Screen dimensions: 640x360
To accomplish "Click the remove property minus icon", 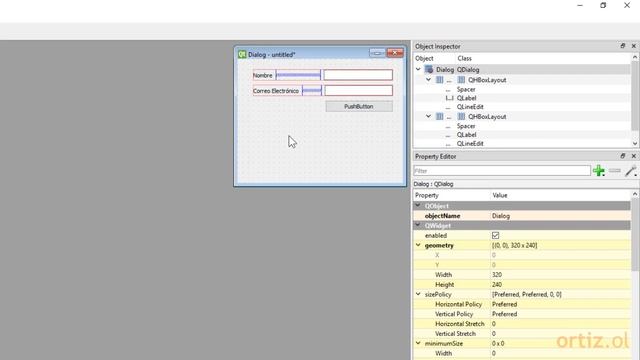I will click(615, 171).
